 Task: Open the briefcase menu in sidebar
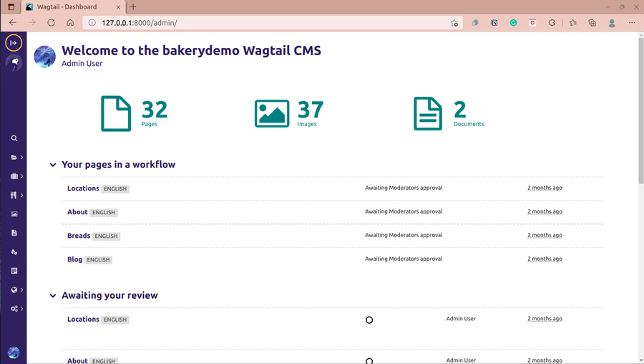pos(14,176)
